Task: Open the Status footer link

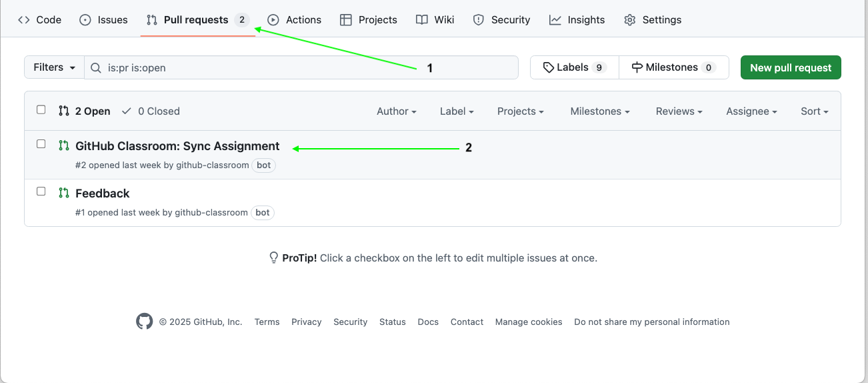Action: click(393, 322)
